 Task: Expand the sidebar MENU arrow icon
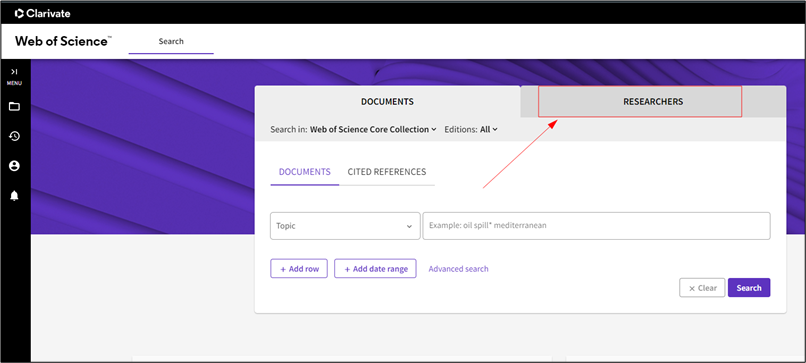pos(14,72)
